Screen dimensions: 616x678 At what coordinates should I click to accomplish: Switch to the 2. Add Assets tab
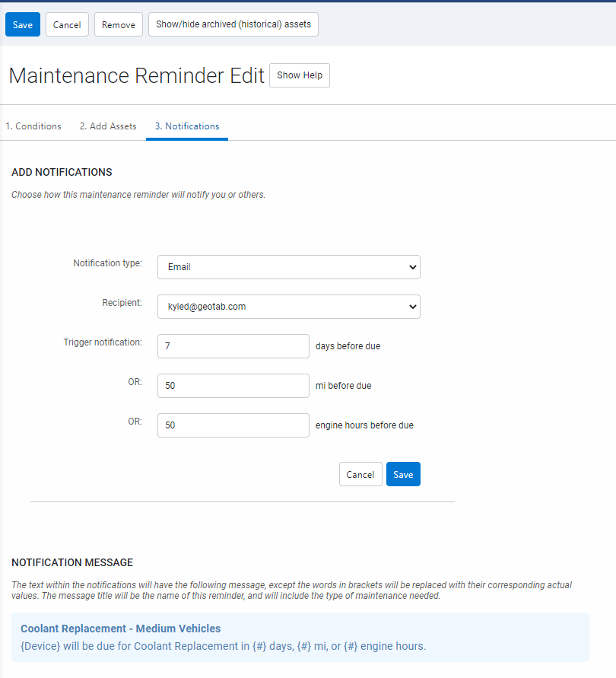(x=107, y=126)
